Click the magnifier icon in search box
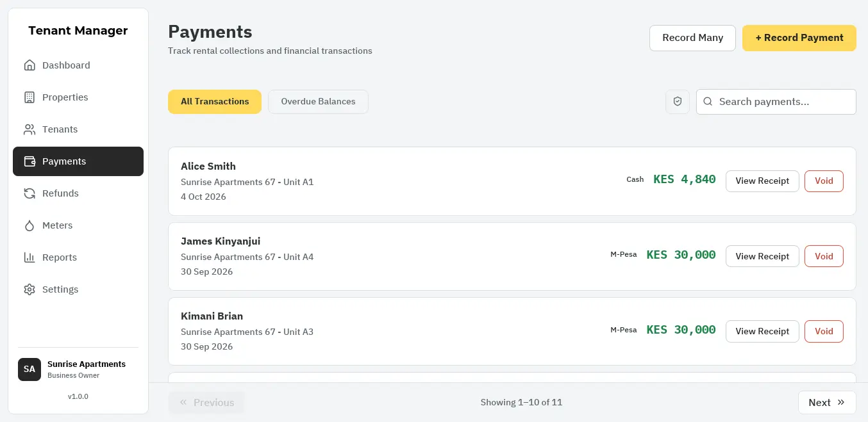This screenshot has height=422, width=868. (708, 102)
